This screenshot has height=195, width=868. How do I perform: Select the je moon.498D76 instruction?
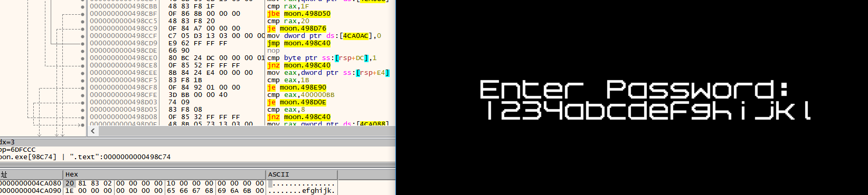[x=297, y=28]
